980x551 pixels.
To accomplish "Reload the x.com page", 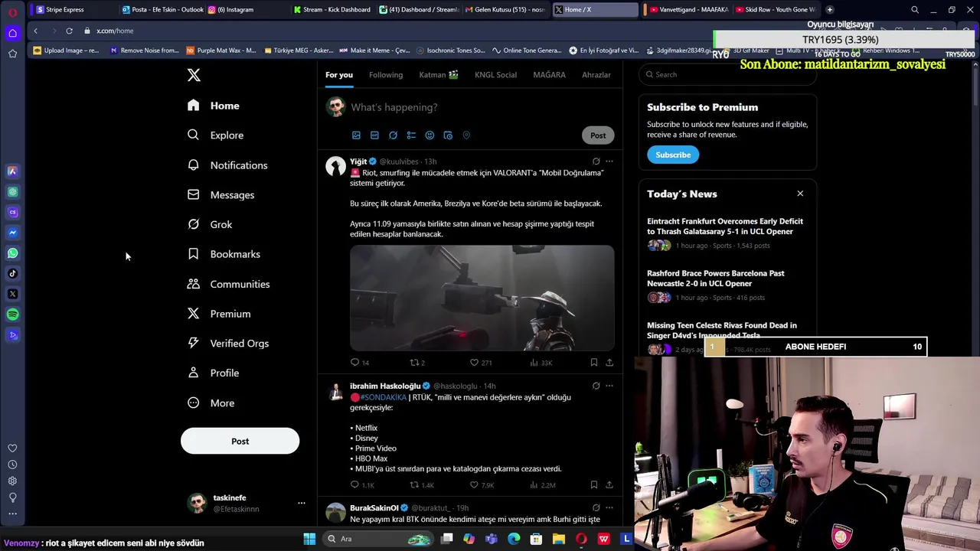I will (x=69, y=31).
